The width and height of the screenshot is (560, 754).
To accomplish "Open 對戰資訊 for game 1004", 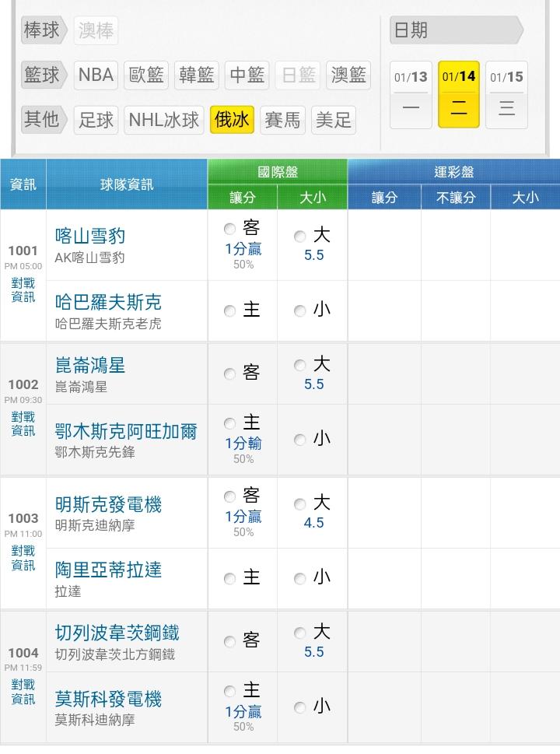I will (23, 692).
